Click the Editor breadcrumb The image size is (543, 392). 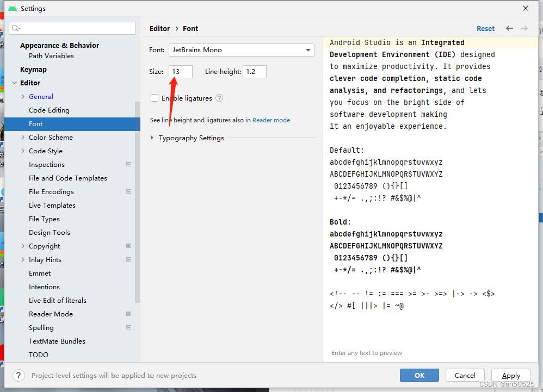coord(159,29)
